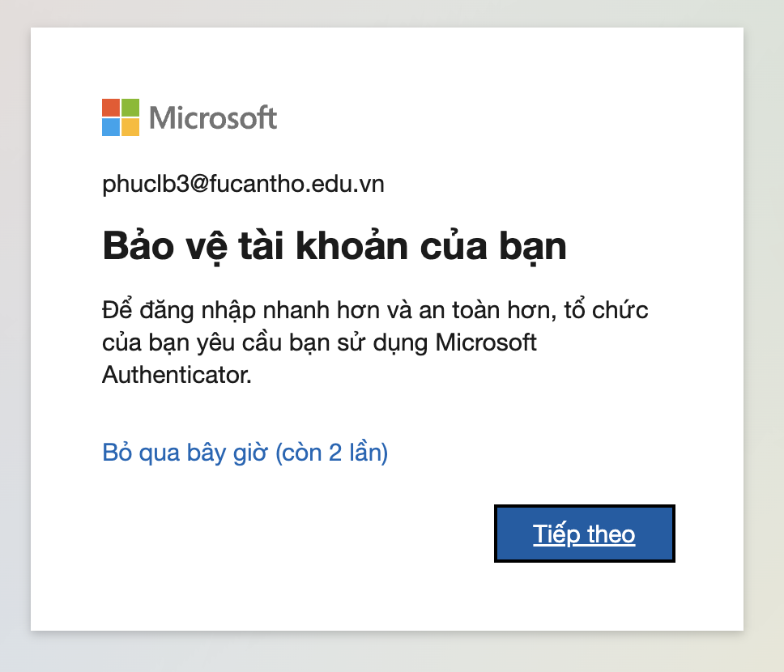Click the "Bảo vệ tài khoản của bạn" heading

pyautogui.click(x=334, y=247)
